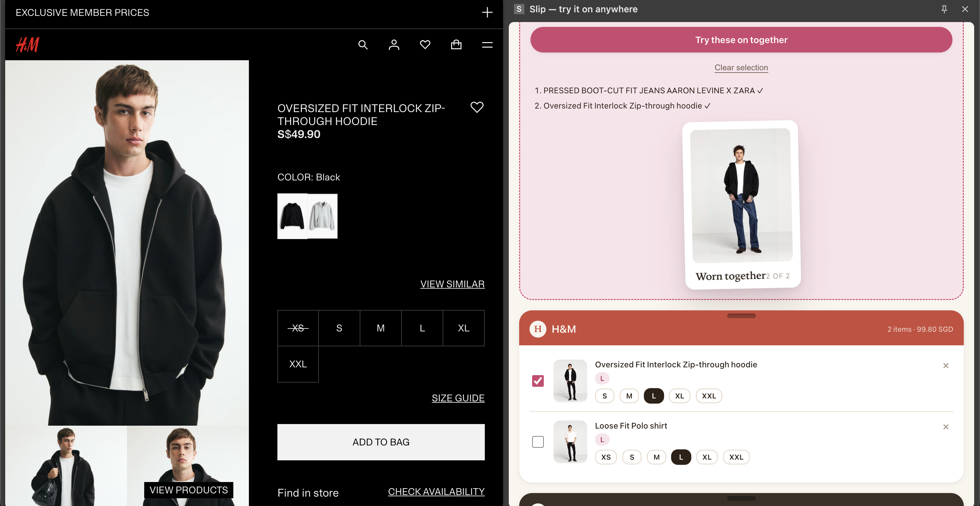Choose size S for hoodie in Slip
Viewport: 980px width, 506px height.
click(x=604, y=396)
